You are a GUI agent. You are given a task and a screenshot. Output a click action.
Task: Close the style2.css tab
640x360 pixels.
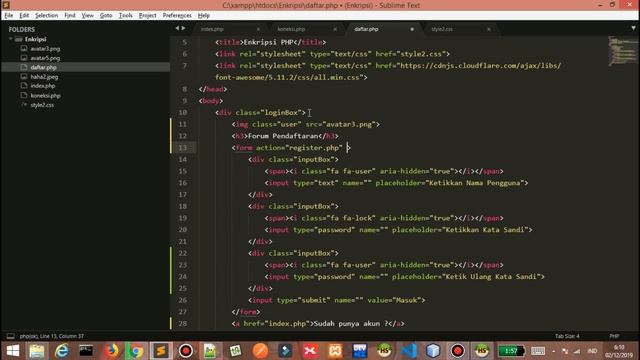489,29
